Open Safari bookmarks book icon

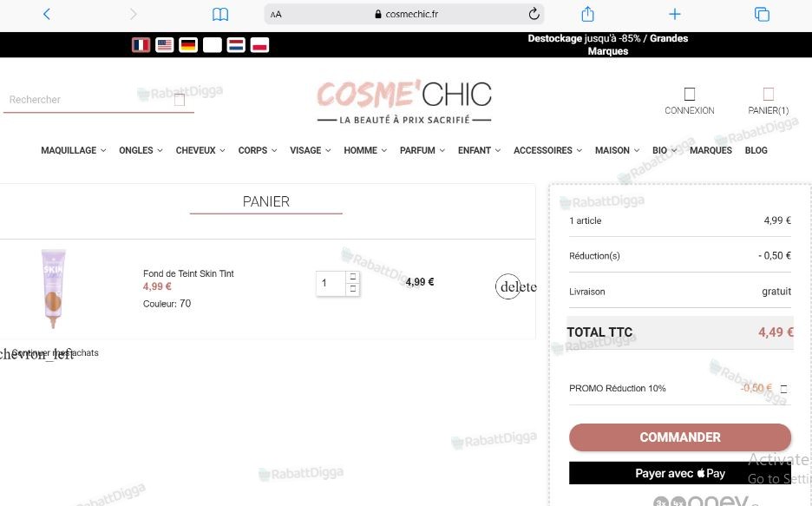tap(220, 14)
